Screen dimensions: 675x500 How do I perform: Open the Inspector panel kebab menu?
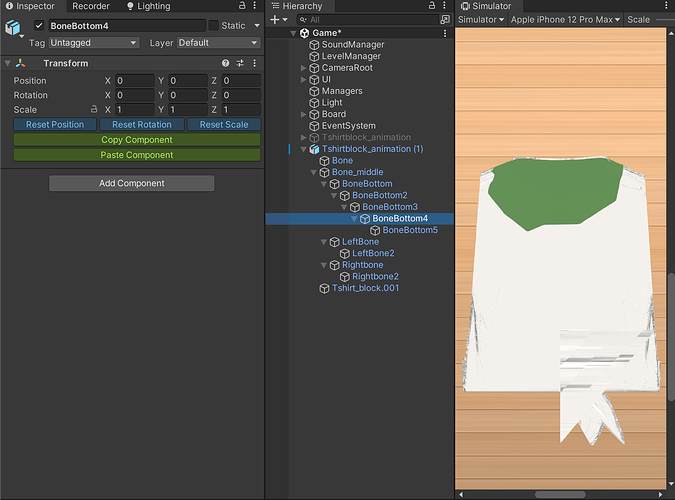[x=254, y=6]
